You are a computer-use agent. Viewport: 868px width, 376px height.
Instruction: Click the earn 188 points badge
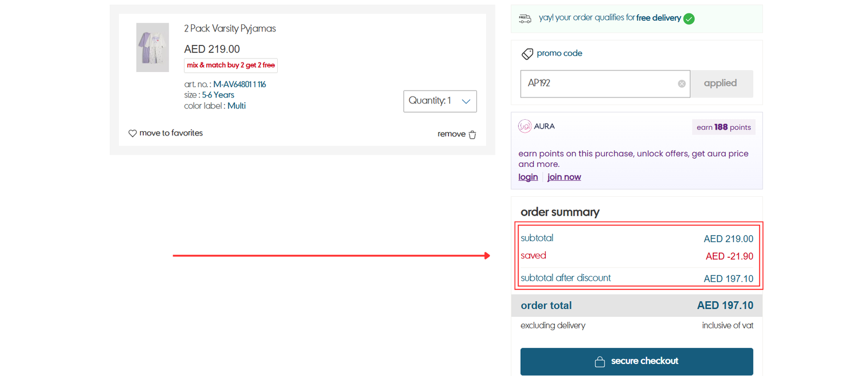click(x=723, y=127)
